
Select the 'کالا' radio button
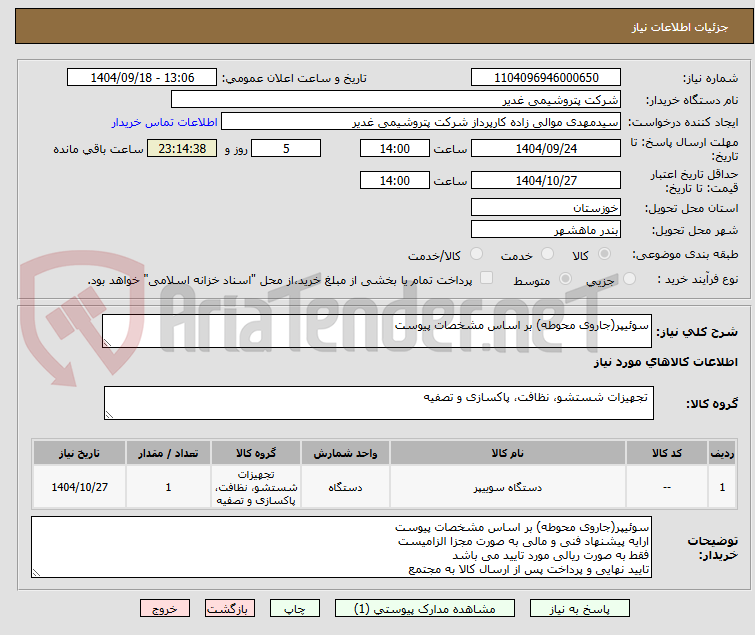point(604,254)
